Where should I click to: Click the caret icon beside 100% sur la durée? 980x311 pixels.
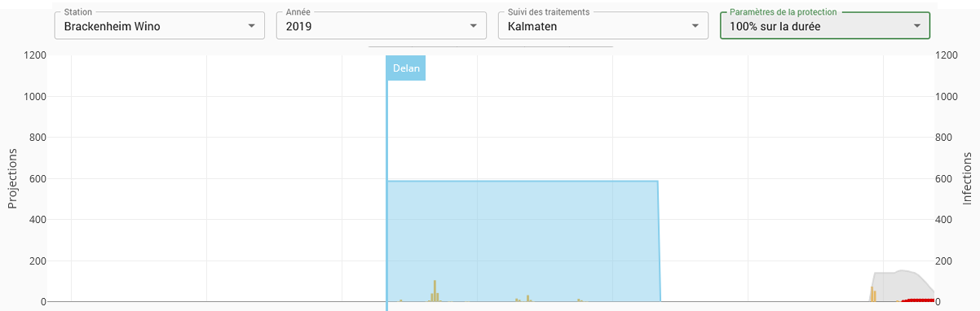point(916,26)
